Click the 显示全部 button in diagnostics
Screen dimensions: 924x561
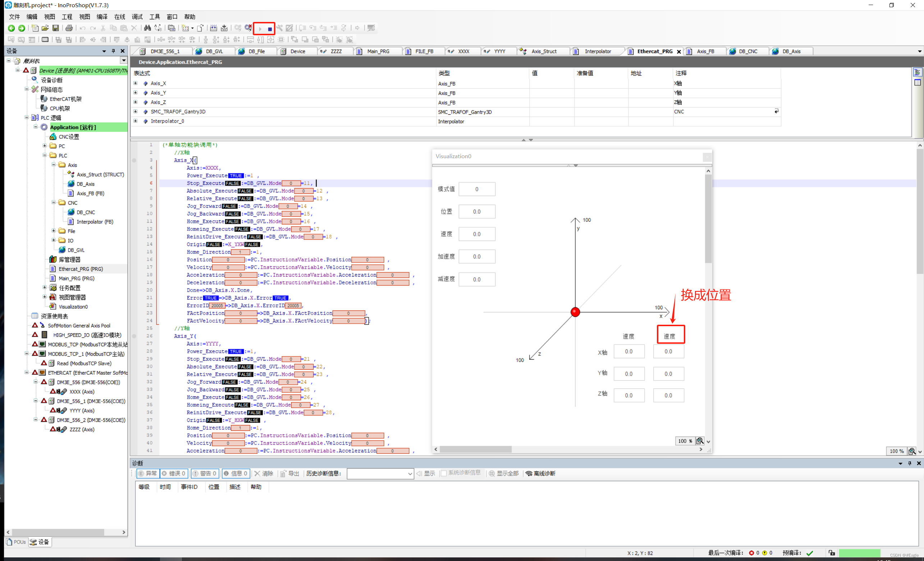click(504, 474)
